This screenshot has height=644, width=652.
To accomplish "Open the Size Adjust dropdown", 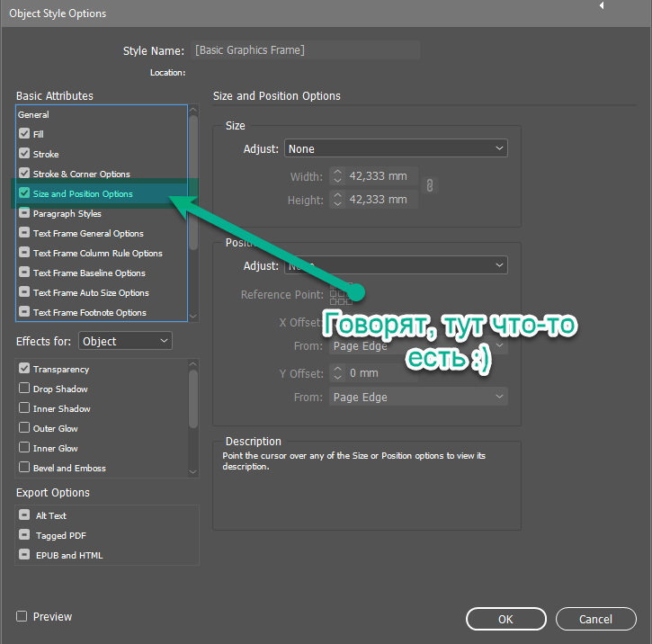I will tap(396, 148).
